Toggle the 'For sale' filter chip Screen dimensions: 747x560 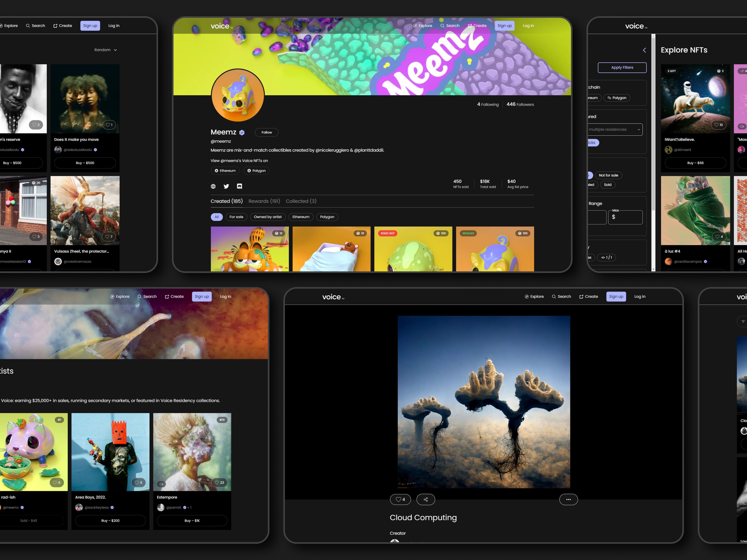tap(236, 217)
